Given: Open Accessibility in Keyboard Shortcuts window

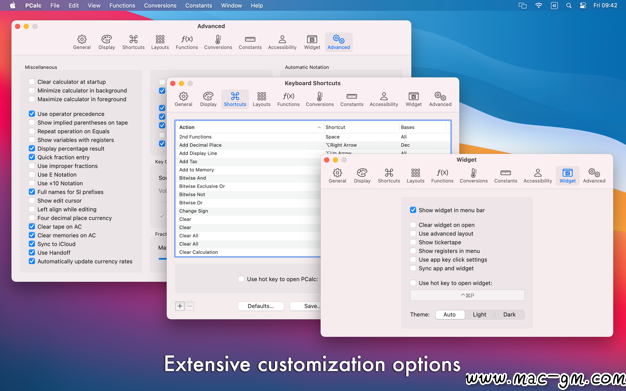Looking at the screenshot, I should 384,99.
